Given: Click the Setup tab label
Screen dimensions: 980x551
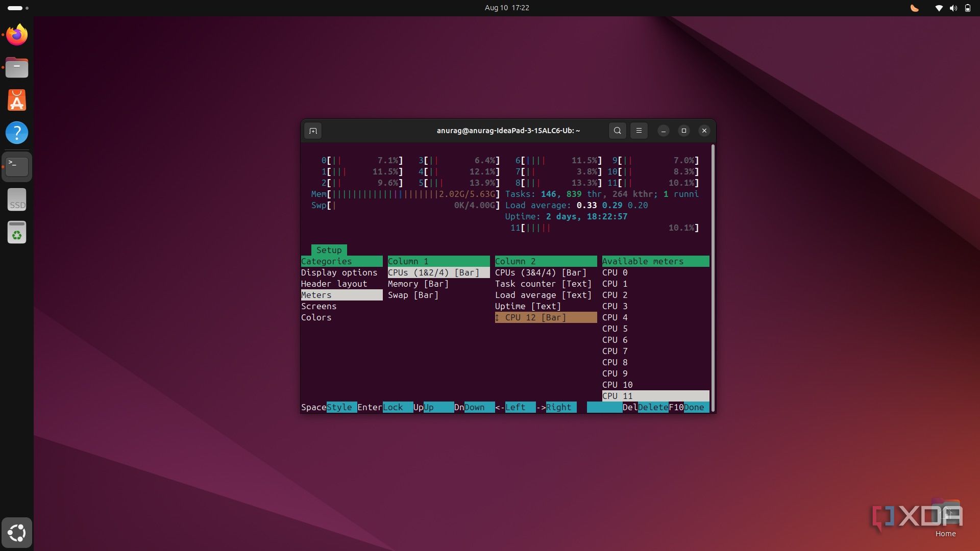Looking at the screenshot, I should (329, 250).
